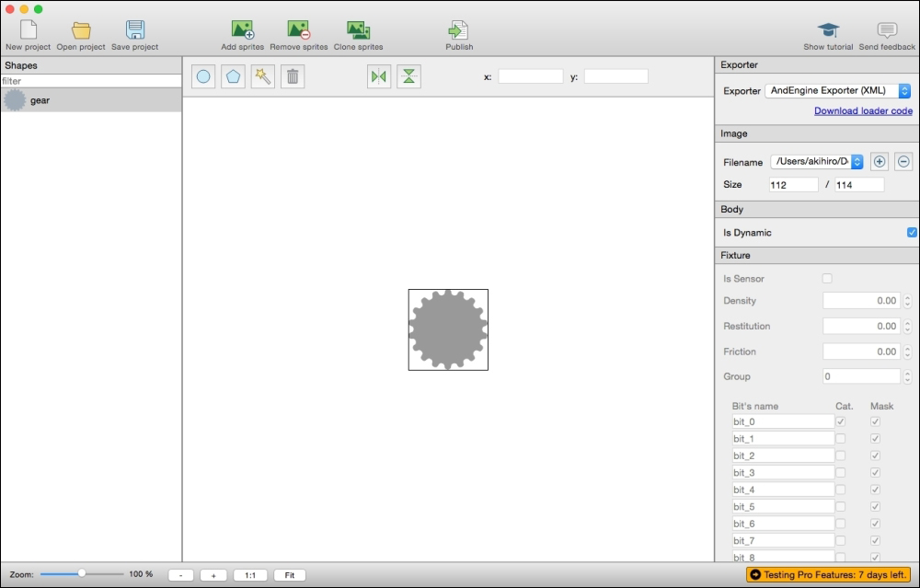Toggle the Is Dynamic checkbox
920x588 pixels.
pyautogui.click(x=912, y=233)
